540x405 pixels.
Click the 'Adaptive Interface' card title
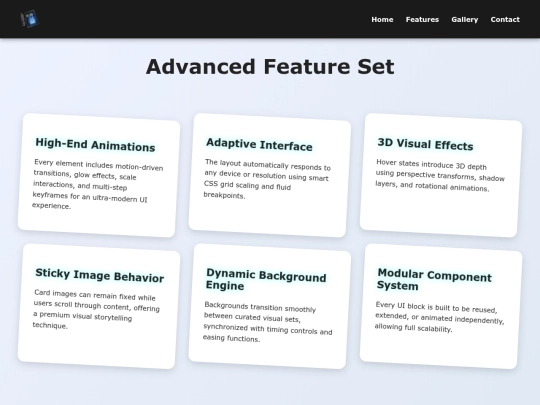pyautogui.click(x=259, y=144)
